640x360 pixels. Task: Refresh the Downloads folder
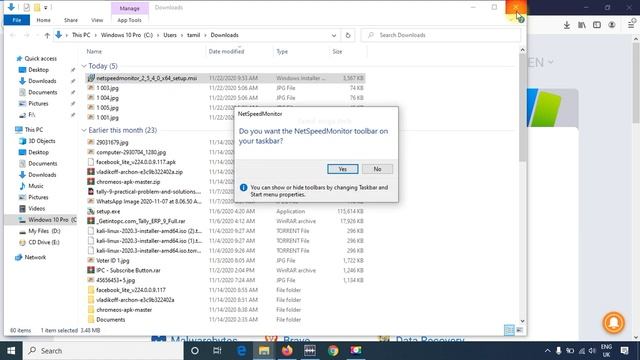[348, 36]
